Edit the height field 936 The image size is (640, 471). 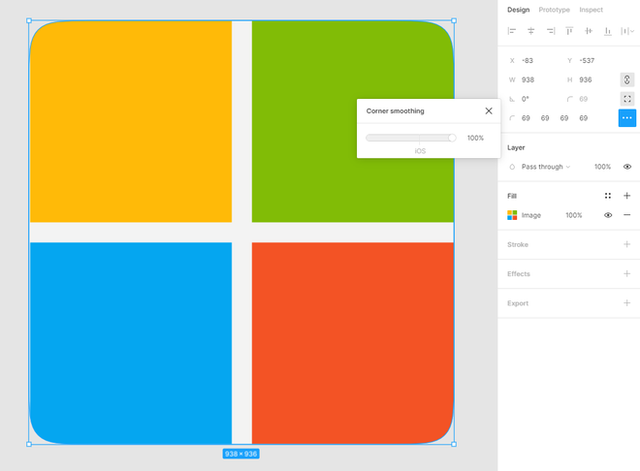coord(585,80)
